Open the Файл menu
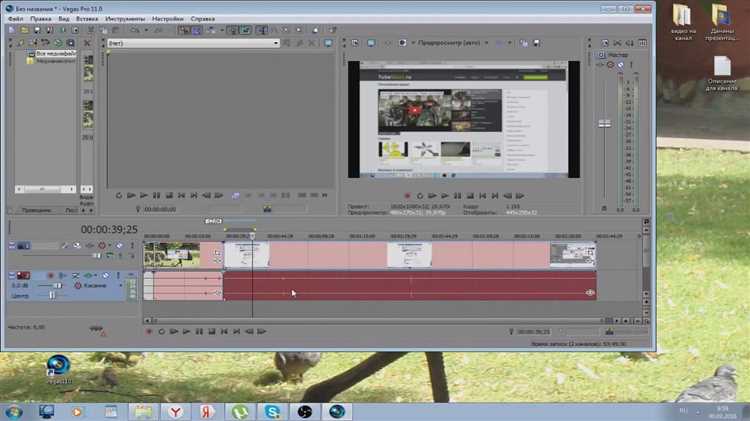Screen dimensions: 750x421 [14, 18]
